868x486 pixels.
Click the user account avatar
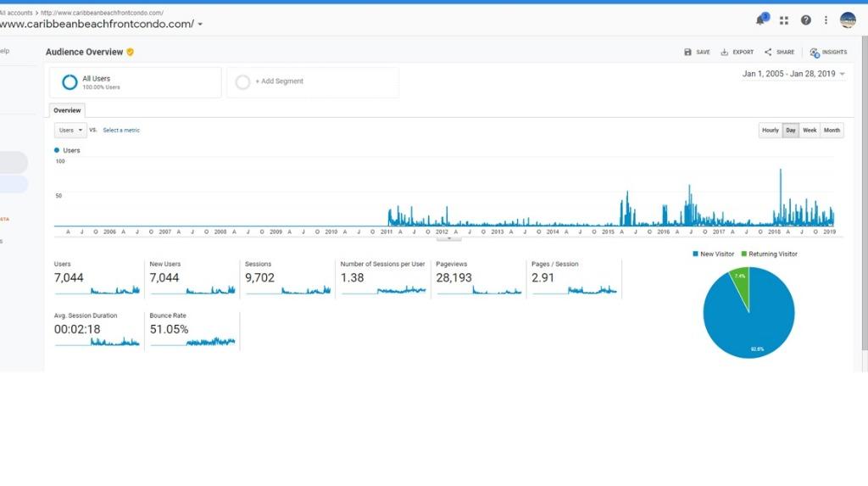coord(848,20)
